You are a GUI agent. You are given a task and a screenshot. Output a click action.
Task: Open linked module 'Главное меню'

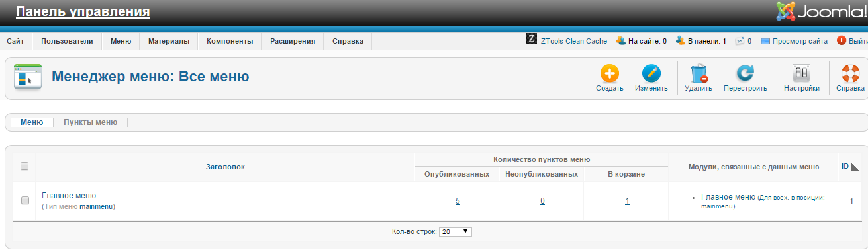(728, 196)
